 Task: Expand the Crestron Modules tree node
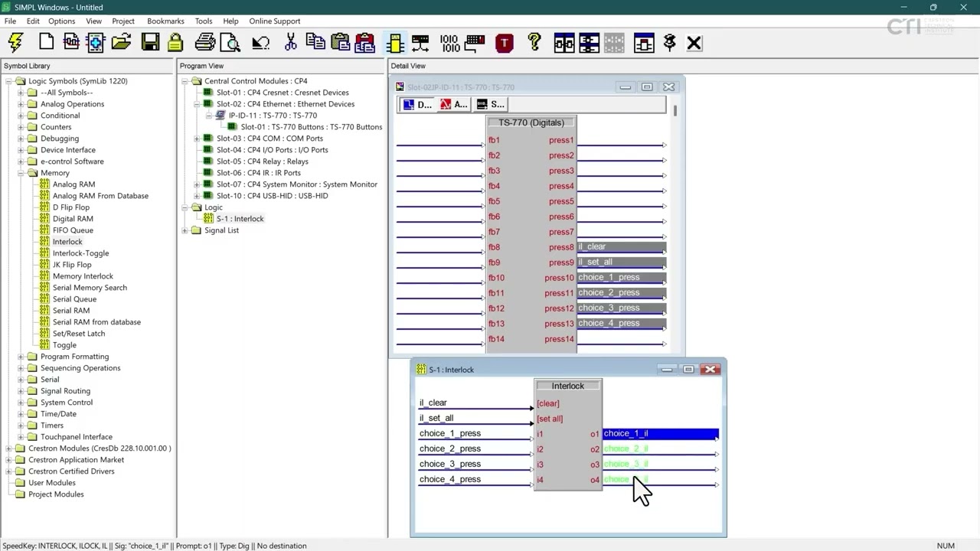[x=9, y=448]
